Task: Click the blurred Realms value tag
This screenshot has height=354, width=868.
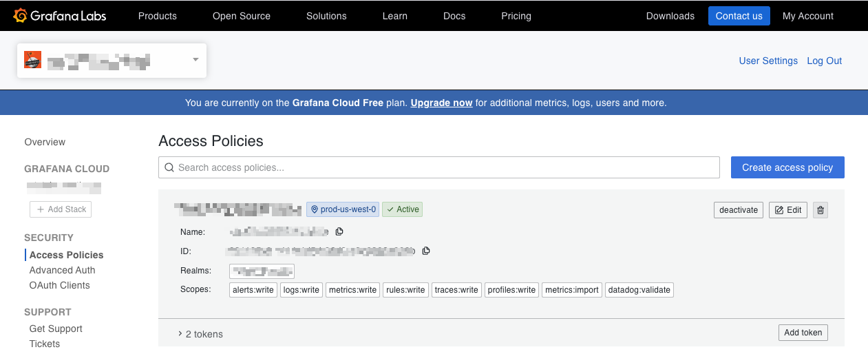Action: (x=262, y=271)
